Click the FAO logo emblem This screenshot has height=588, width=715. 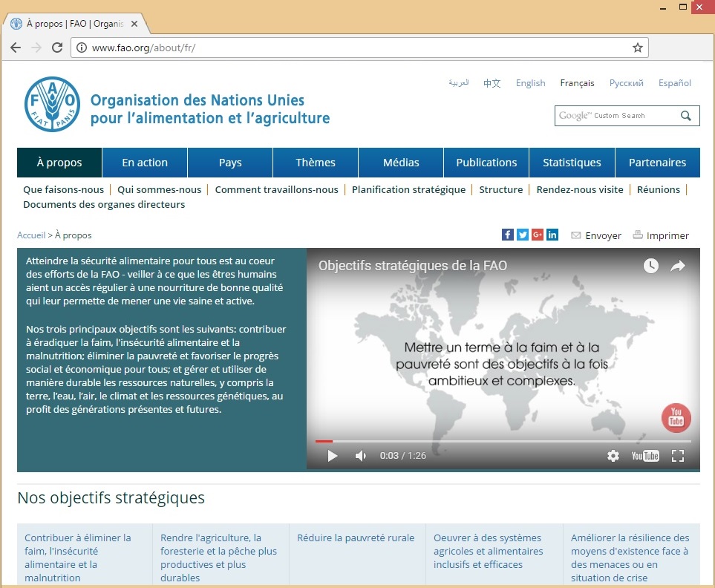[x=53, y=104]
